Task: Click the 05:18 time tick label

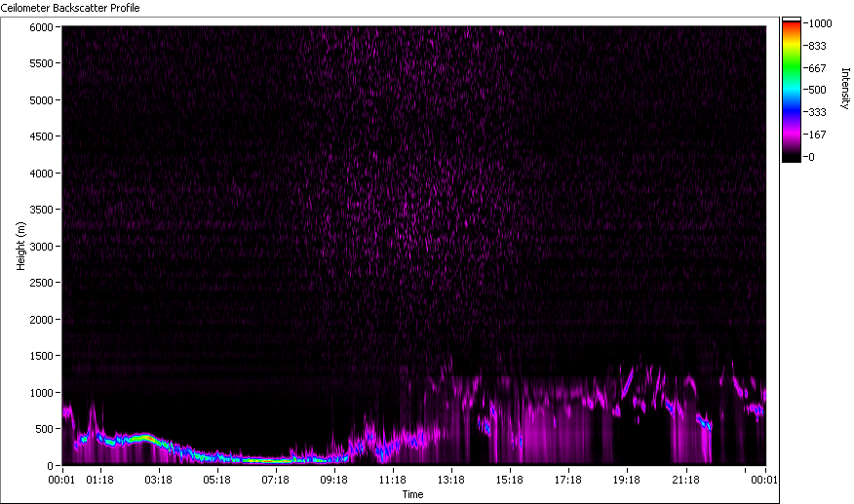Action: (x=216, y=480)
